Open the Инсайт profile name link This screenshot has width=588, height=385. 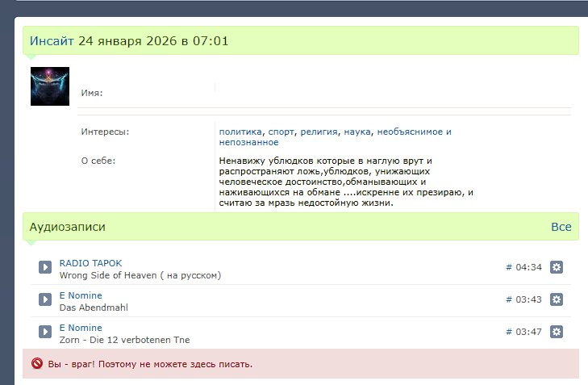52,40
